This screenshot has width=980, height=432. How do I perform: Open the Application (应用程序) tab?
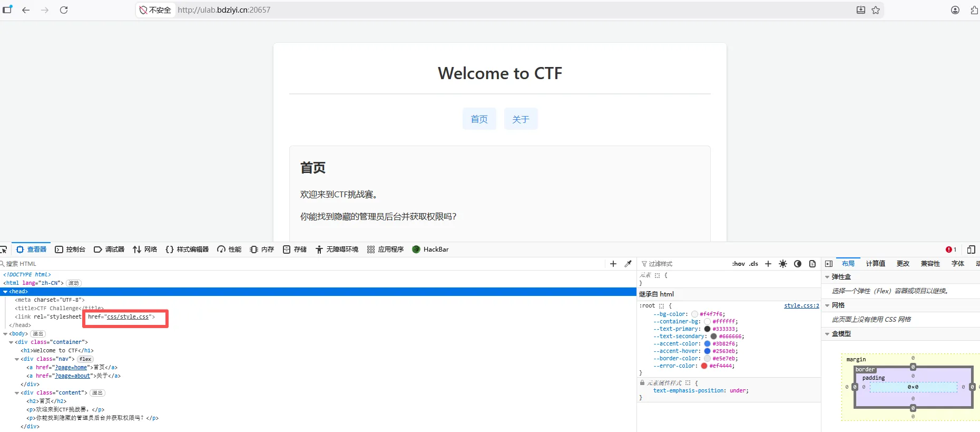pos(385,249)
